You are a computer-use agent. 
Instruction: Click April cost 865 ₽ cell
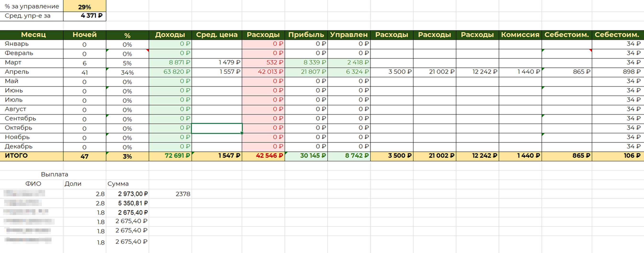coord(567,72)
